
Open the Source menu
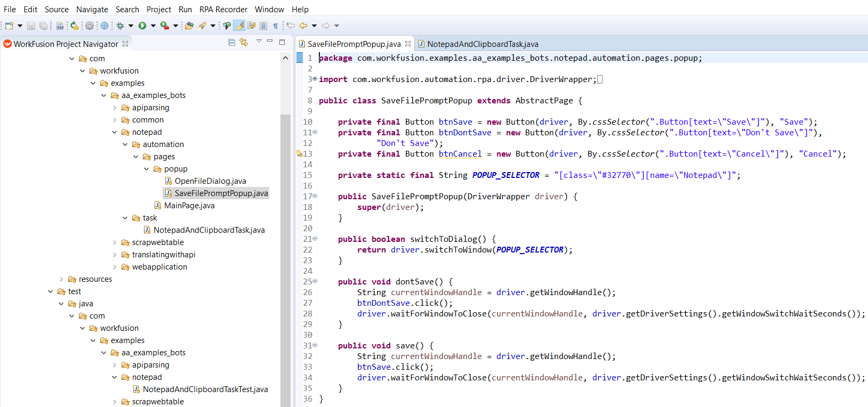57,9
